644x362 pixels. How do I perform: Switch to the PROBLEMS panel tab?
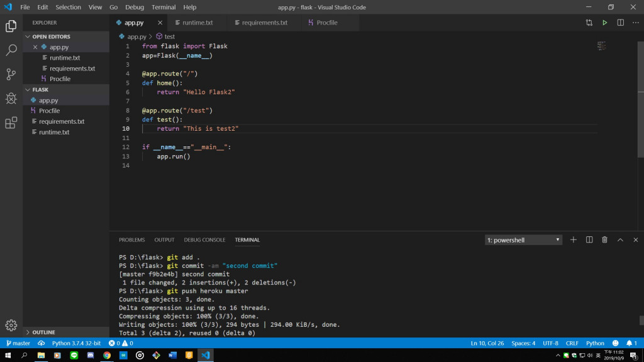(x=132, y=239)
